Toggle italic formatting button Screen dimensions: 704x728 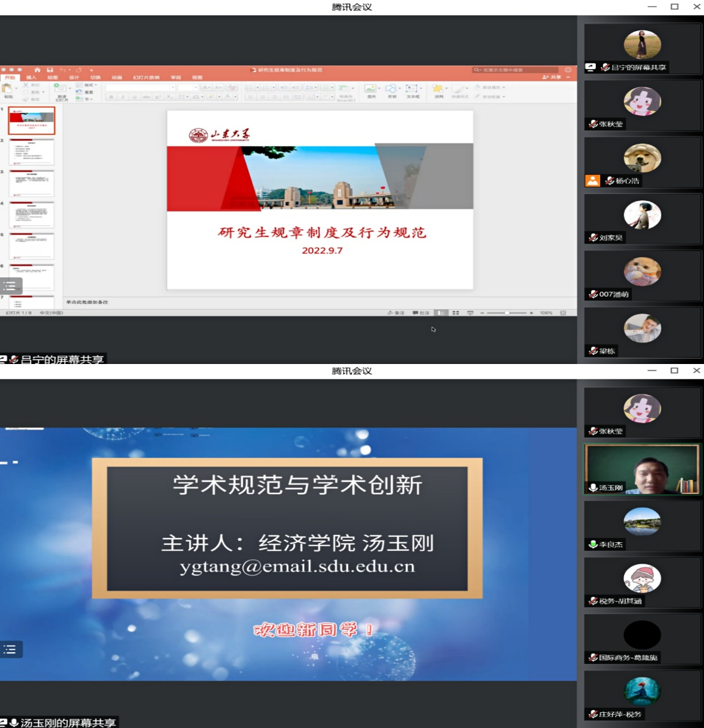coord(123,97)
